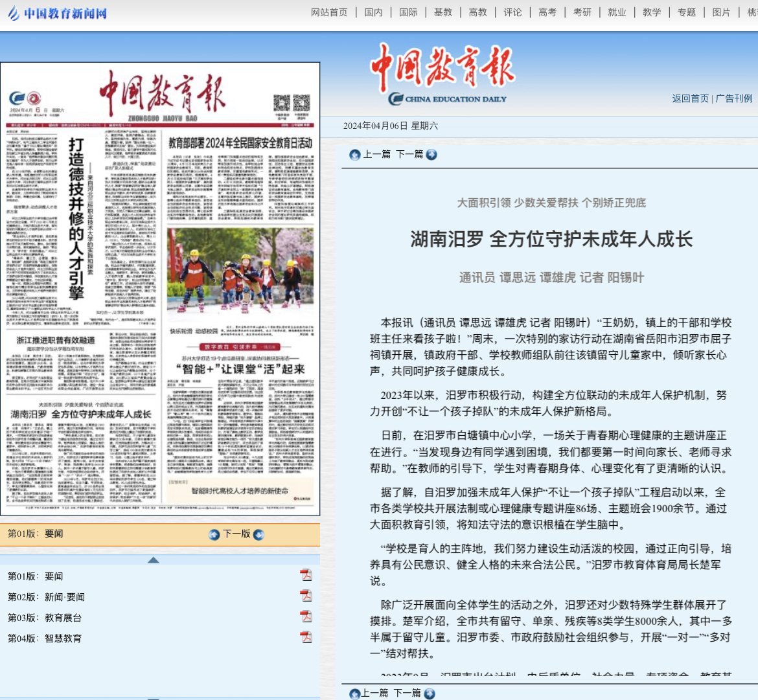Click the previous-article arrow icon above the headline
The width and height of the screenshot is (758, 700).
pos(355,155)
